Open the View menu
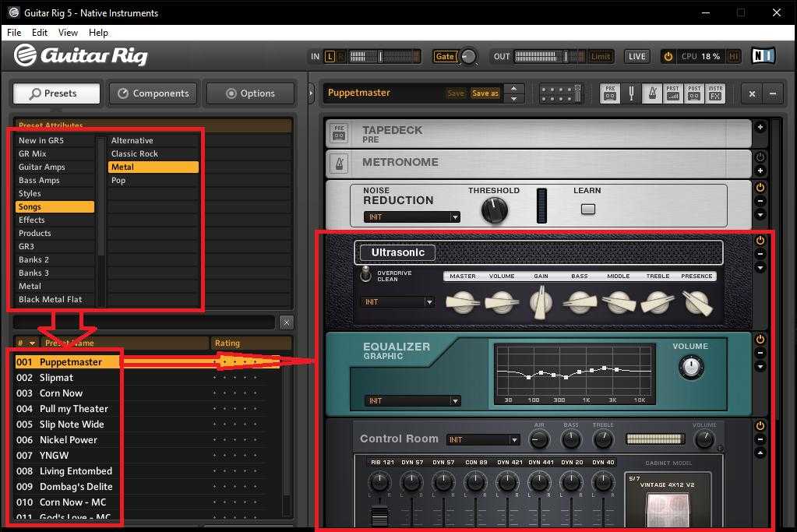 tap(68, 33)
